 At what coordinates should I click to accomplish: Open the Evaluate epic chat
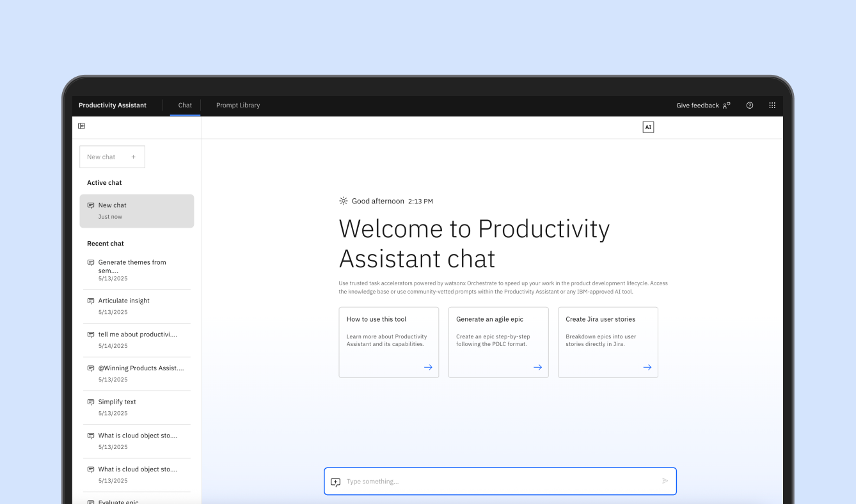137,499
